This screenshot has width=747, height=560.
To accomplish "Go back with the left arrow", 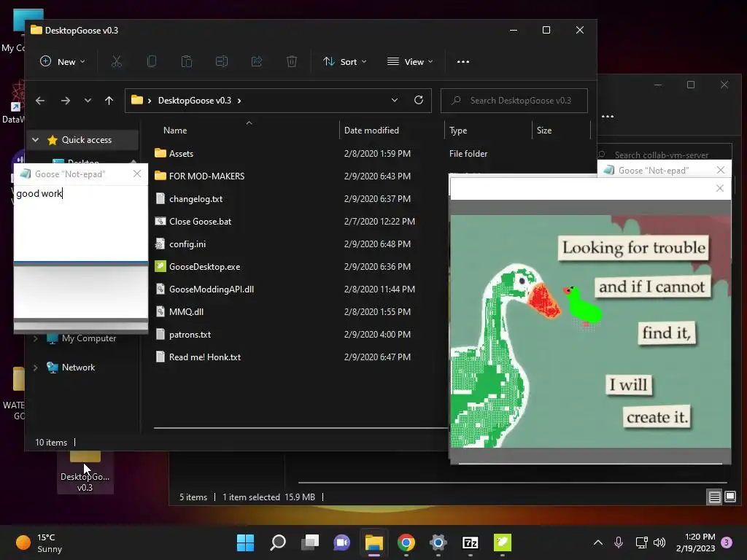I will pos(40,101).
